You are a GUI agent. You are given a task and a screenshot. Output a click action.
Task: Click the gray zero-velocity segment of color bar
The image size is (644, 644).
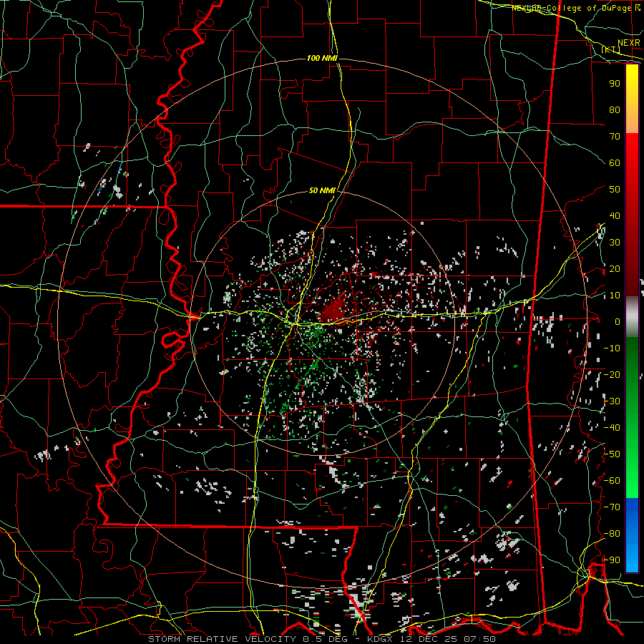point(632,316)
